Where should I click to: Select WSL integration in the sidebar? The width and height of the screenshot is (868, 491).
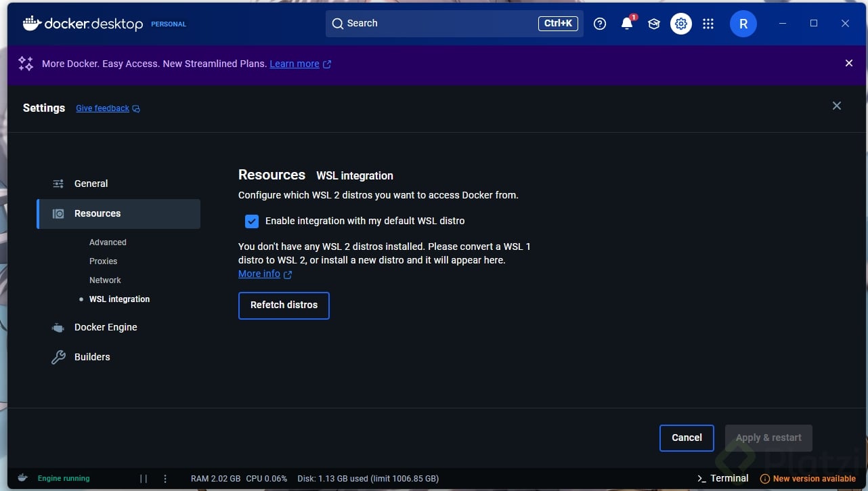coord(119,299)
